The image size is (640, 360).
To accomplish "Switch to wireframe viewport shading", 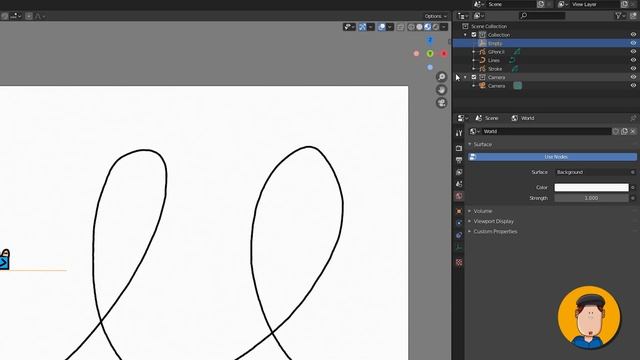I will point(411,27).
